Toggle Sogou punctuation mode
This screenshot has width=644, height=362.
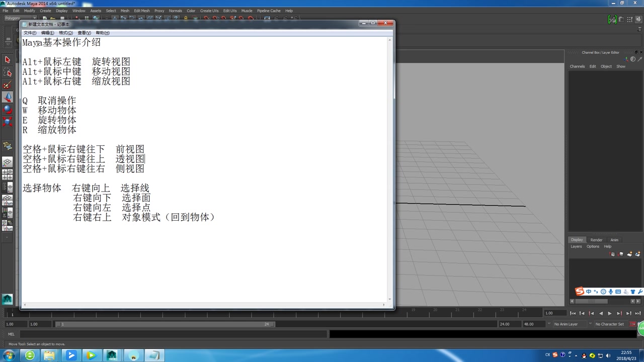click(x=596, y=292)
